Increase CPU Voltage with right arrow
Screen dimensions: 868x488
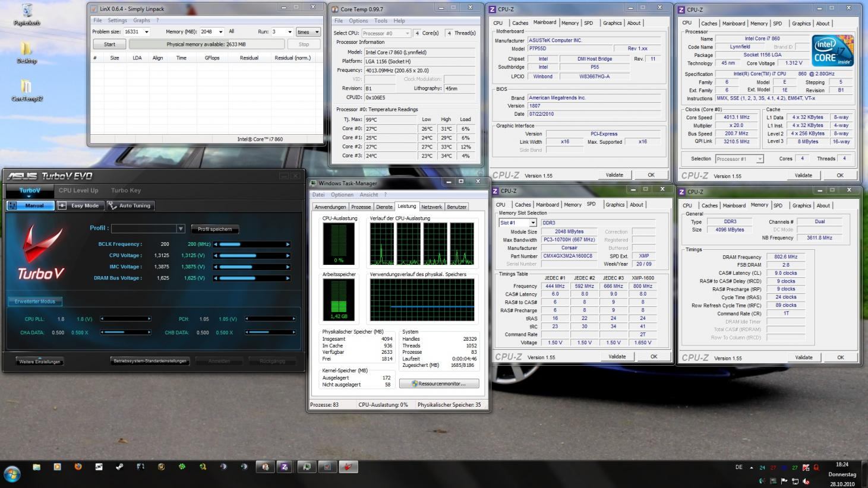pos(288,255)
